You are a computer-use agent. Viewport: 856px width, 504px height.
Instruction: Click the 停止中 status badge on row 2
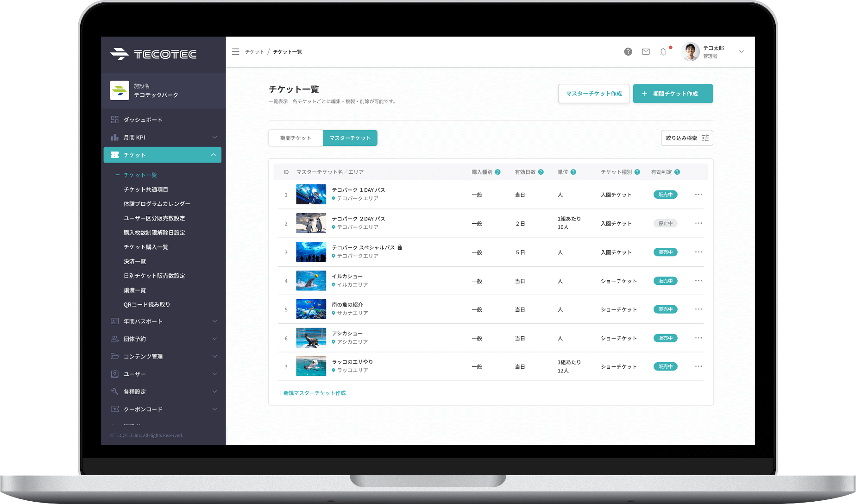pos(665,223)
